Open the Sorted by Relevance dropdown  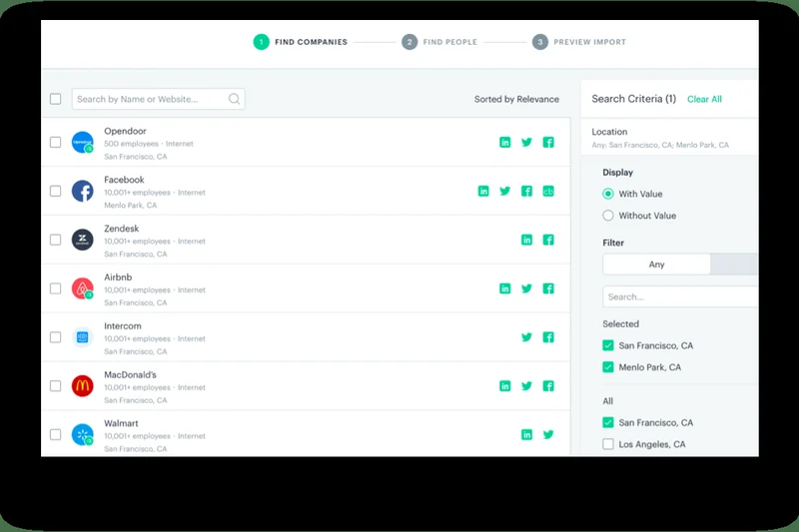(516, 99)
